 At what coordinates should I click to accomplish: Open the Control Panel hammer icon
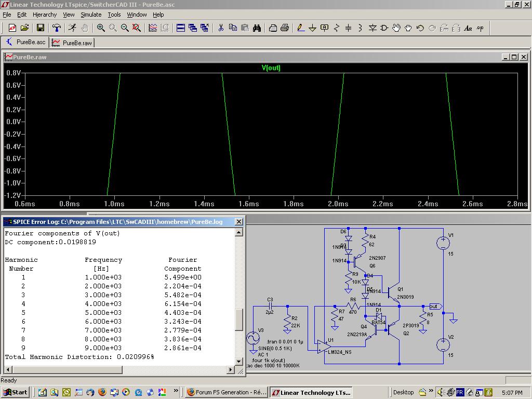pyautogui.click(x=57, y=28)
